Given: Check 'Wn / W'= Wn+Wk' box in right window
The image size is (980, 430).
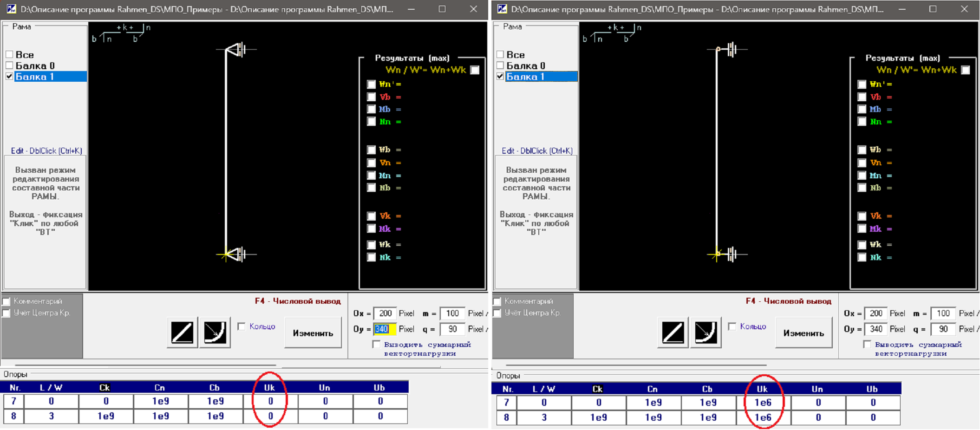Looking at the screenshot, I should [x=966, y=70].
